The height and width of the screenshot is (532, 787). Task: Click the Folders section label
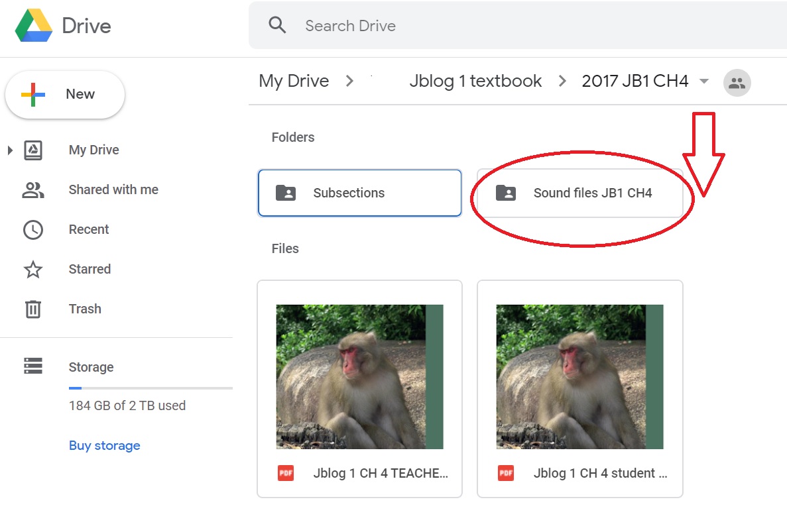(x=293, y=137)
